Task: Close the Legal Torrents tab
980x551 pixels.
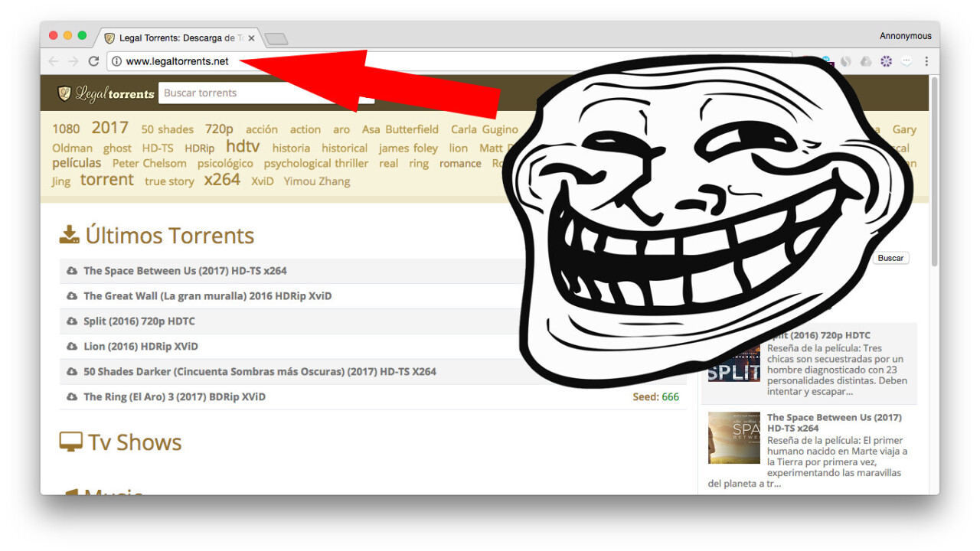Action: click(251, 37)
